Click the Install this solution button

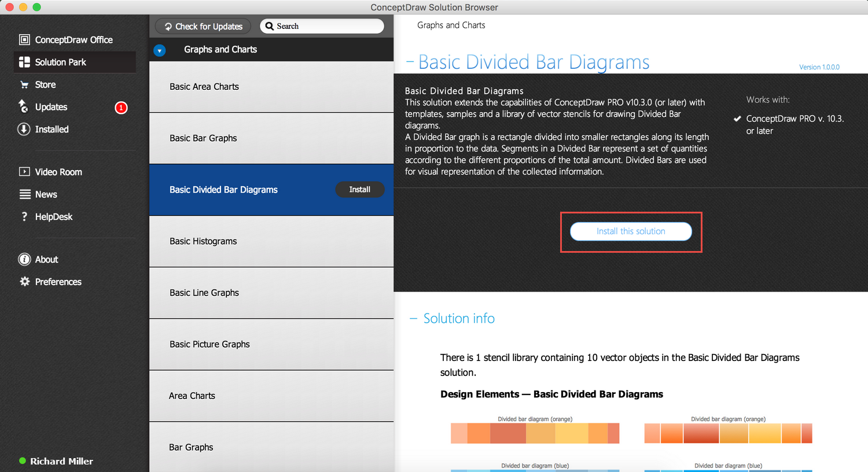631,231
